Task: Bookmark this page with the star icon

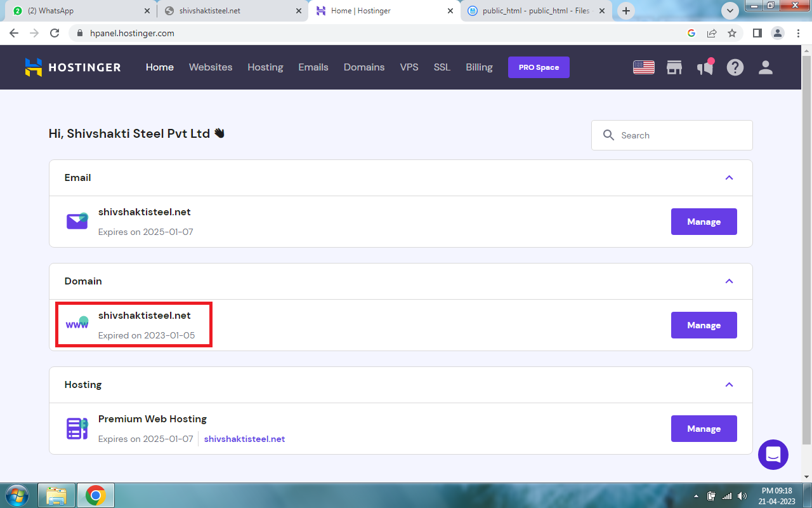Action: pos(732,33)
